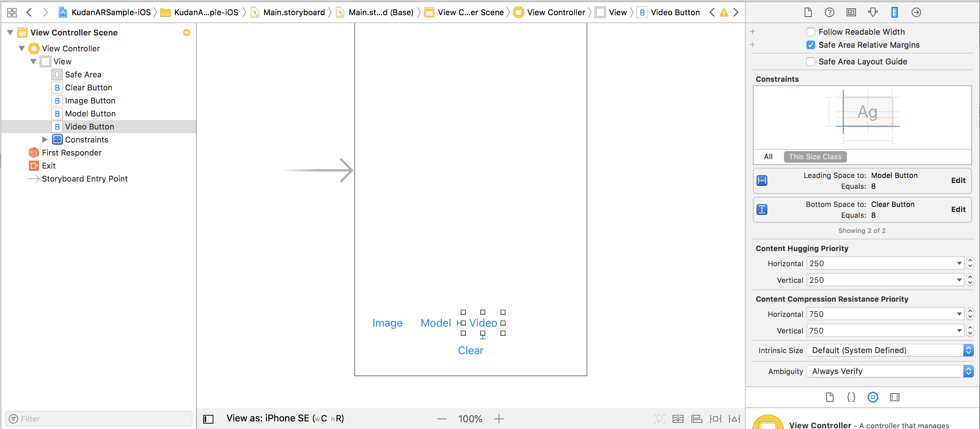Expand the Constraints group in outline

45,140
